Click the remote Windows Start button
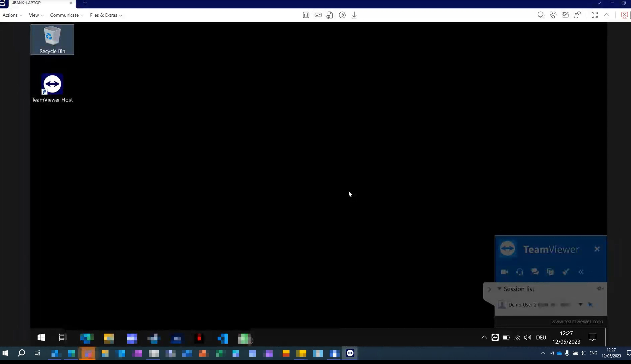Screen dimensions: 631x364 (41, 338)
